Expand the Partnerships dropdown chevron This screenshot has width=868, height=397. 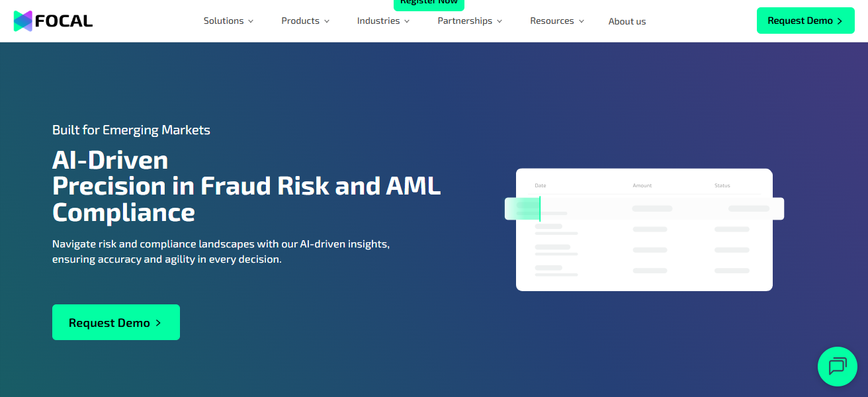tap(499, 21)
